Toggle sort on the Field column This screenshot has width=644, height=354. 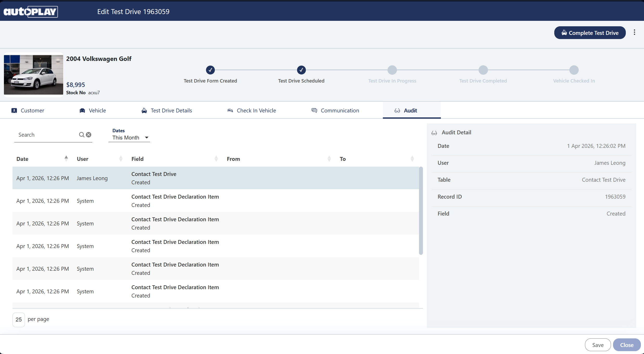click(216, 159)
